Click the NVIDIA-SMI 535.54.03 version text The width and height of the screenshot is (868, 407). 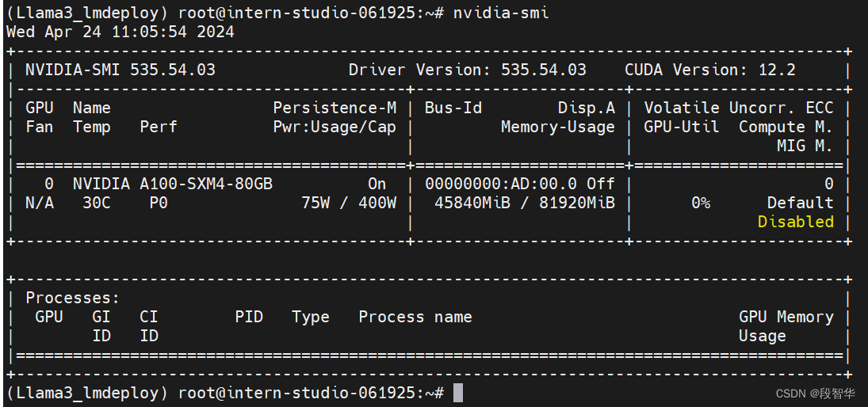click(120, 70)
